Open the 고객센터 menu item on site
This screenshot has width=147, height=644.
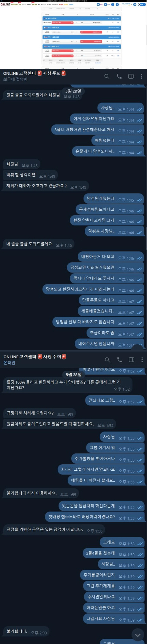coord(71,5)
